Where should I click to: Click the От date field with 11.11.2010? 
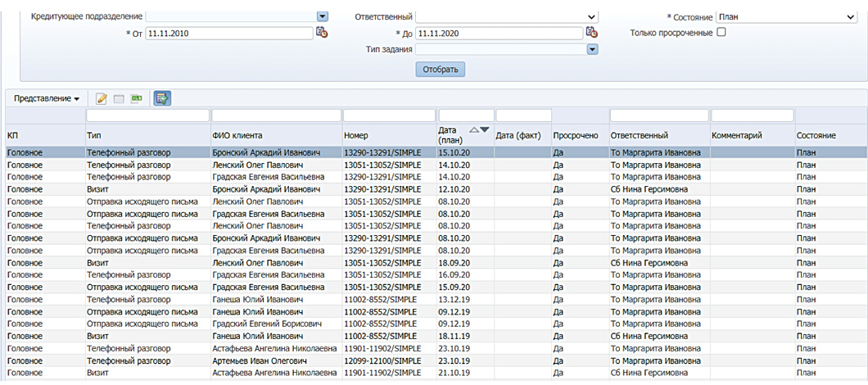[x=228, y=33]
